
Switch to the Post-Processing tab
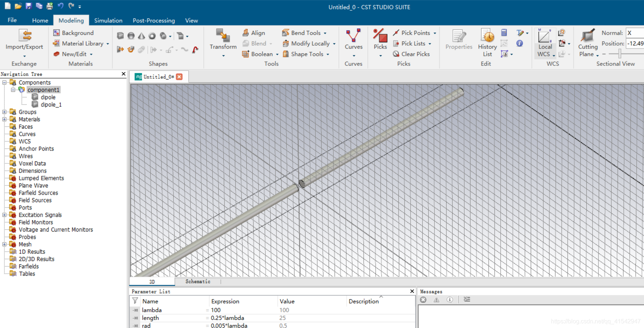154,21
